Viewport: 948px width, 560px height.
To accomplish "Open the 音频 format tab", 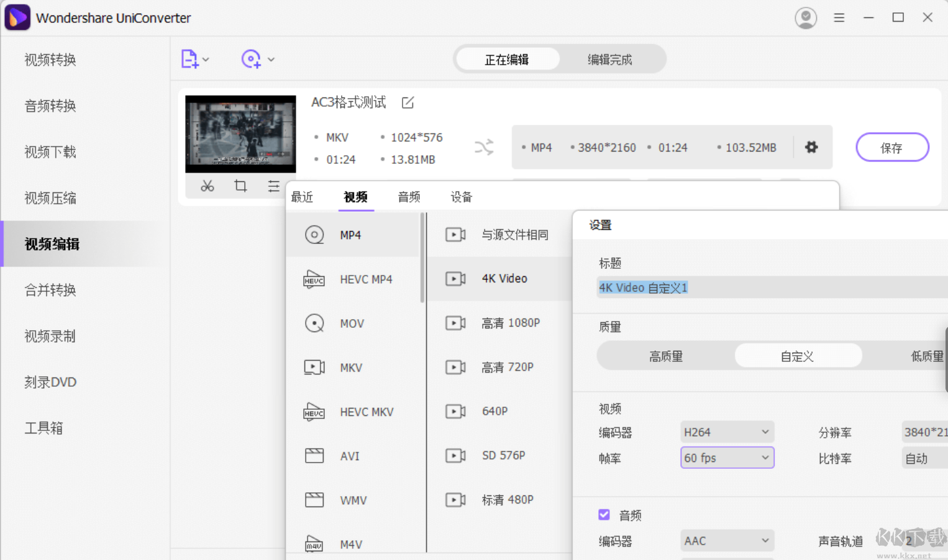I will [x=409, y=197].
